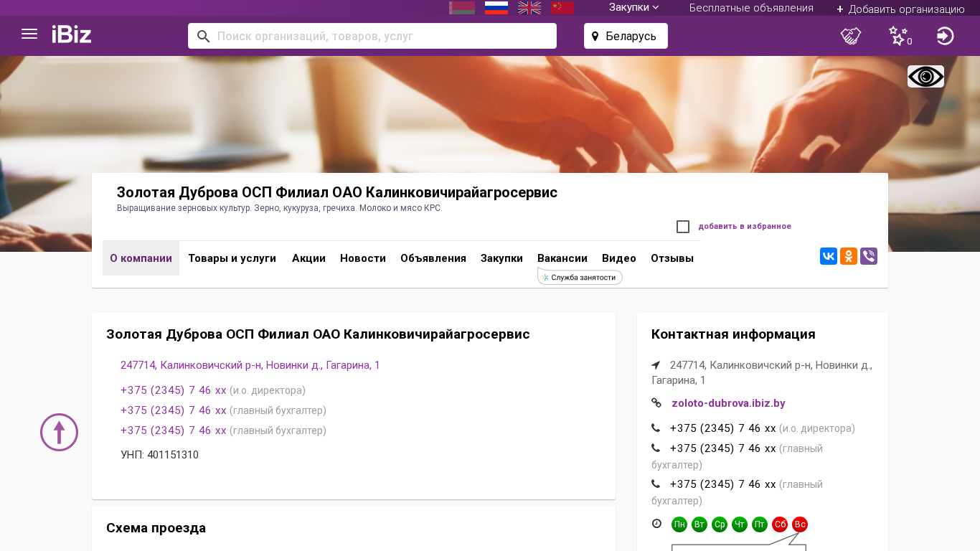Open the Закупки company tab
The height and width of the screenshot is (551, 980).
pos(501,258)
